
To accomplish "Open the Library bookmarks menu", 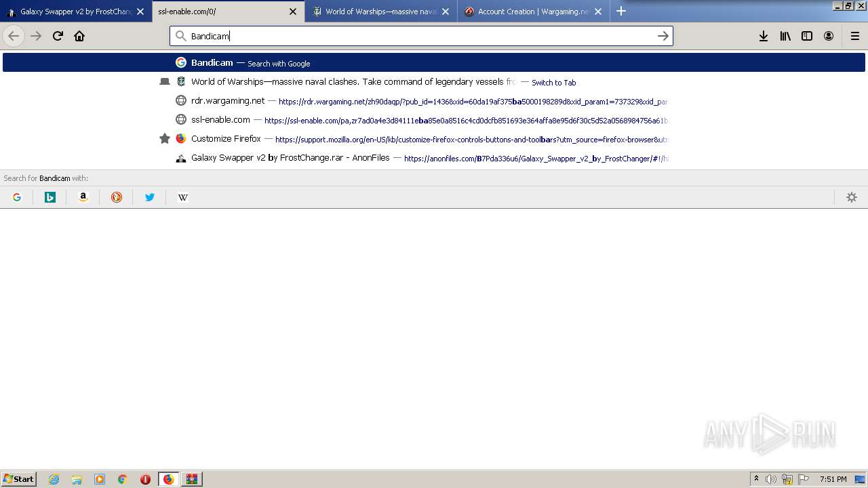I will coord(785,36).
